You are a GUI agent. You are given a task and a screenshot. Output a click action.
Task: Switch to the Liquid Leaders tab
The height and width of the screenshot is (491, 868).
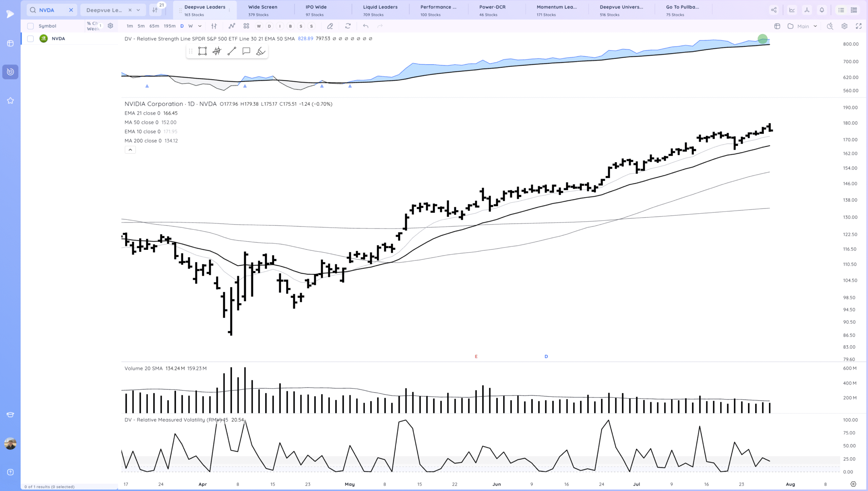click(x=380, y=10)
